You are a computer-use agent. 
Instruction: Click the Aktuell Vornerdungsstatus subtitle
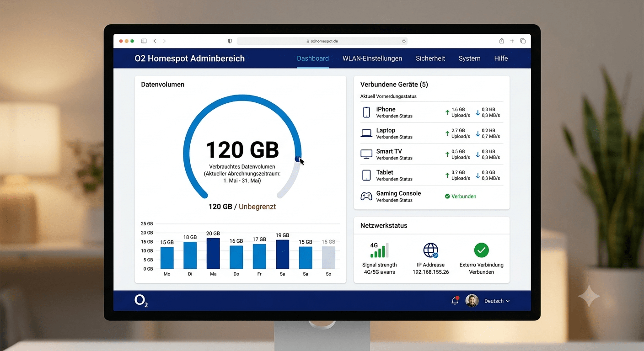(388, 96)
